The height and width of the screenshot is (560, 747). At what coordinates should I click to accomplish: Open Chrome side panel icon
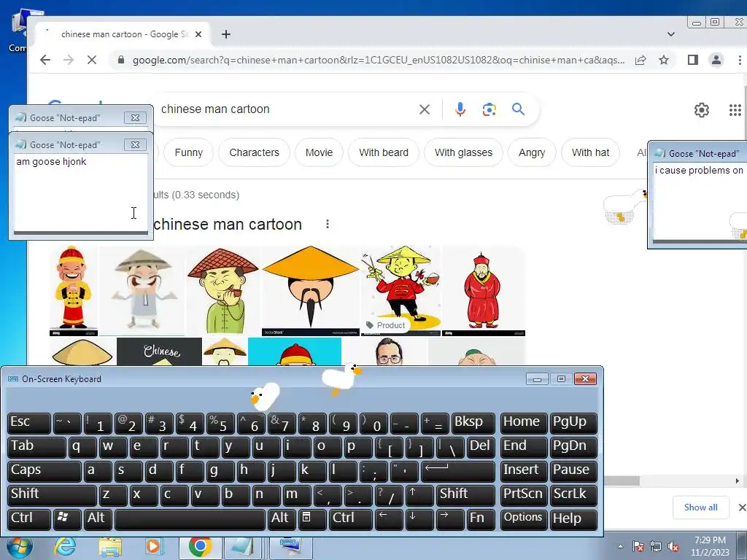(x=693, y=60)
